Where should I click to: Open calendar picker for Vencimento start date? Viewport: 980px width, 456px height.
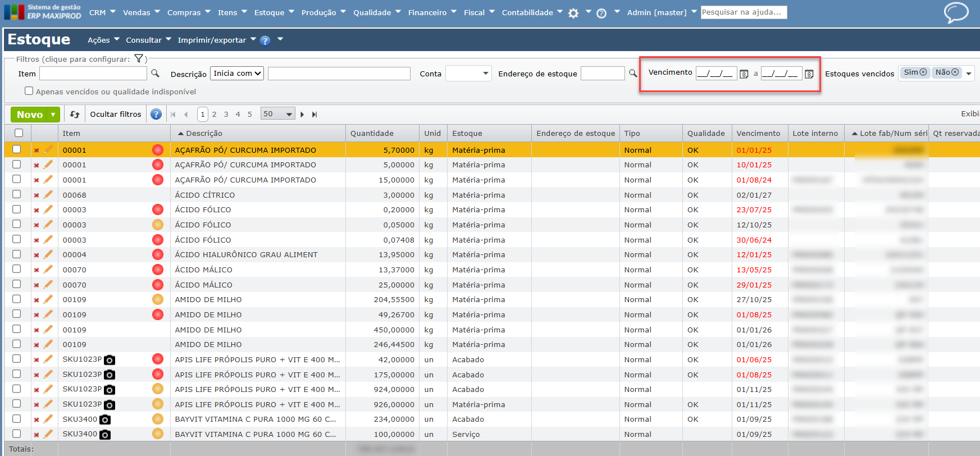click(x=744, y=74)
